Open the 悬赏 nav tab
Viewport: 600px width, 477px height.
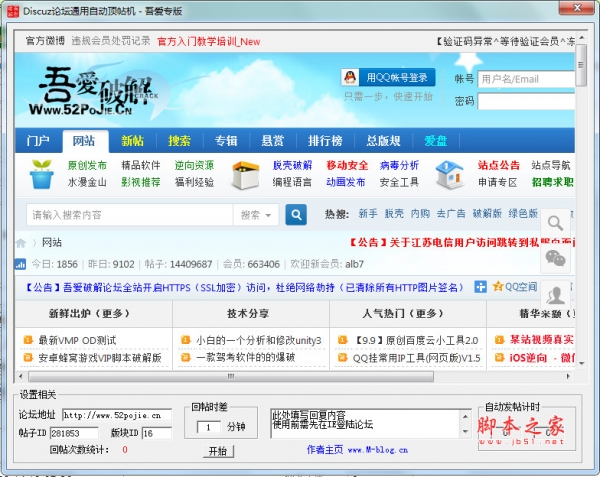coord(272,141)
